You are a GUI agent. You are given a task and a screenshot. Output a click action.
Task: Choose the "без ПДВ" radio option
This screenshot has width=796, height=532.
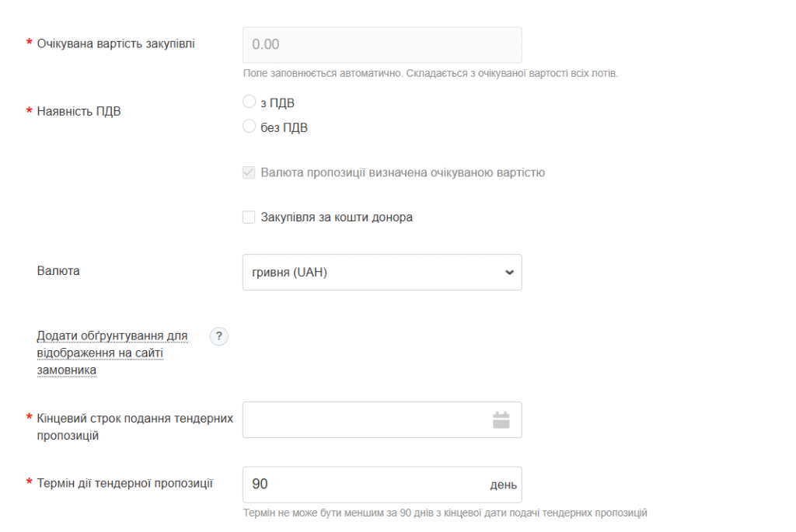250,127
